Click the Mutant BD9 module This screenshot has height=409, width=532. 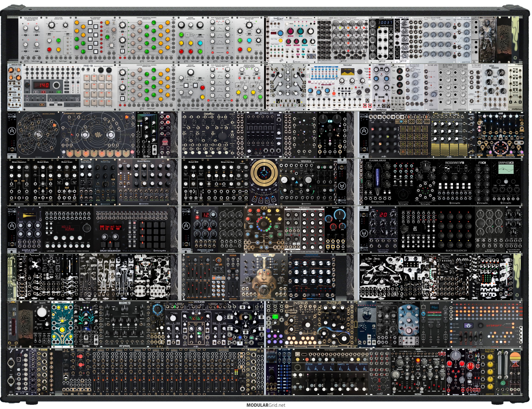[193, 182]
